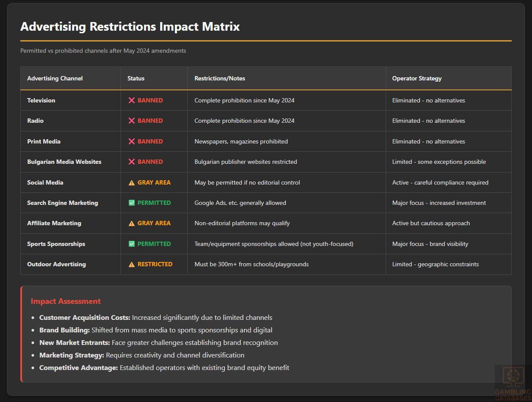Viewport: 532px width, 402px height.
Task: Select the Status column header
Action: click(x=136, y=78)
